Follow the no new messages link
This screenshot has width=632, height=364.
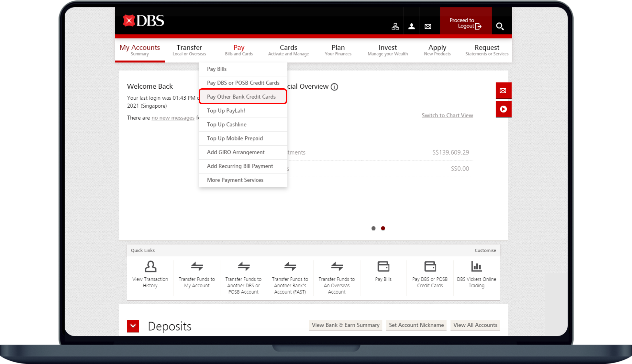[x=173, y=118]
